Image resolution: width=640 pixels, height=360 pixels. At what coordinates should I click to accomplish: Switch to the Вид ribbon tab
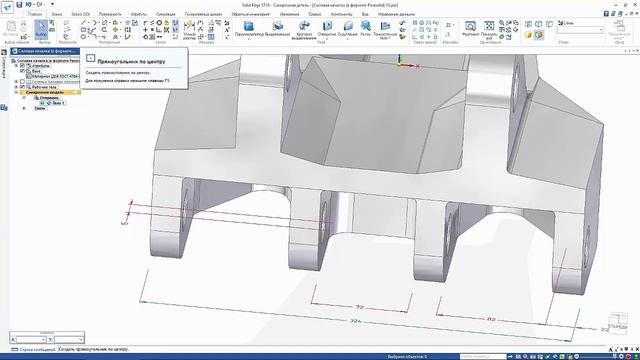click(365, 14)
